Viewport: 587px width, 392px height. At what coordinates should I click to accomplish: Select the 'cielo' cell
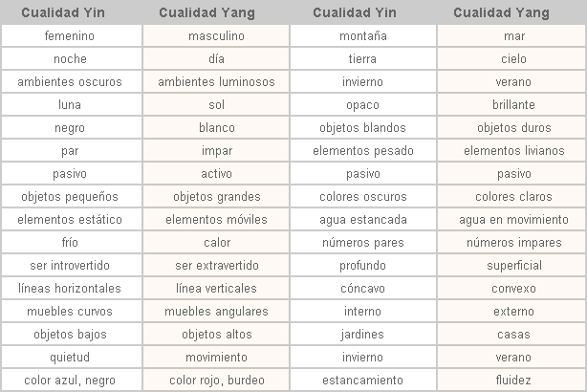click(513, 59)
